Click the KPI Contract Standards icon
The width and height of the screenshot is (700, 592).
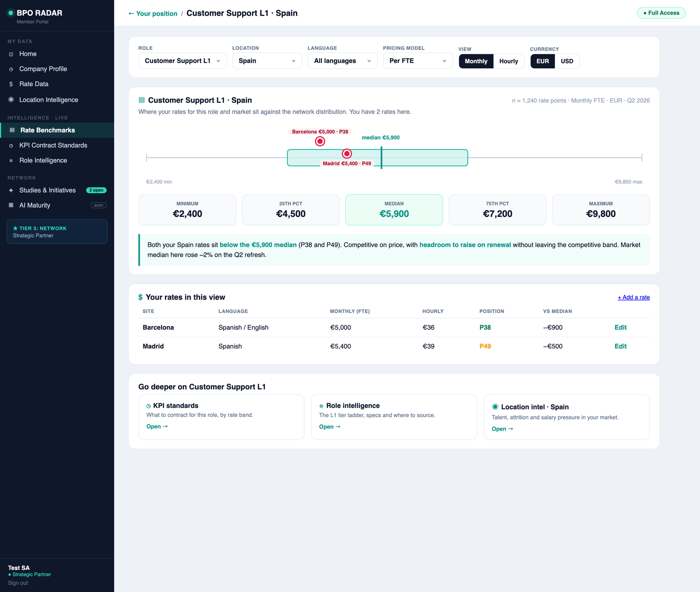pos(11,146)
